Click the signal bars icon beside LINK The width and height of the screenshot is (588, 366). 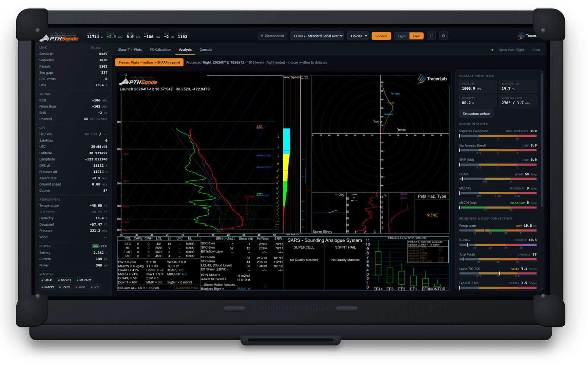click(105, 48)
